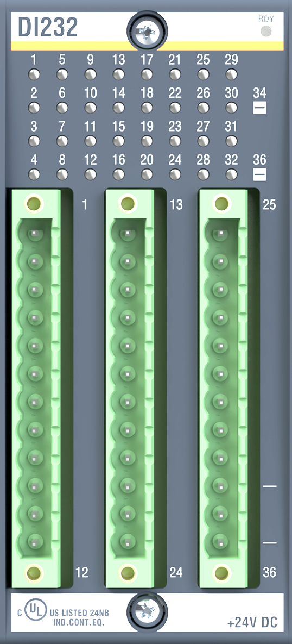This screenshot has height=644, width=292.
Task: Click the yellow stripe under the header
Action: tap(147, 46)
